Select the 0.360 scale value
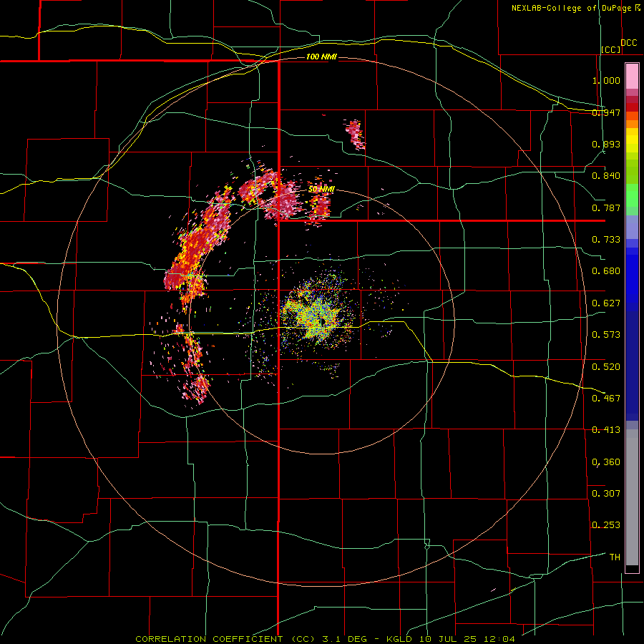The height and width of the screenshot is (644, 644). click(606, 462)
